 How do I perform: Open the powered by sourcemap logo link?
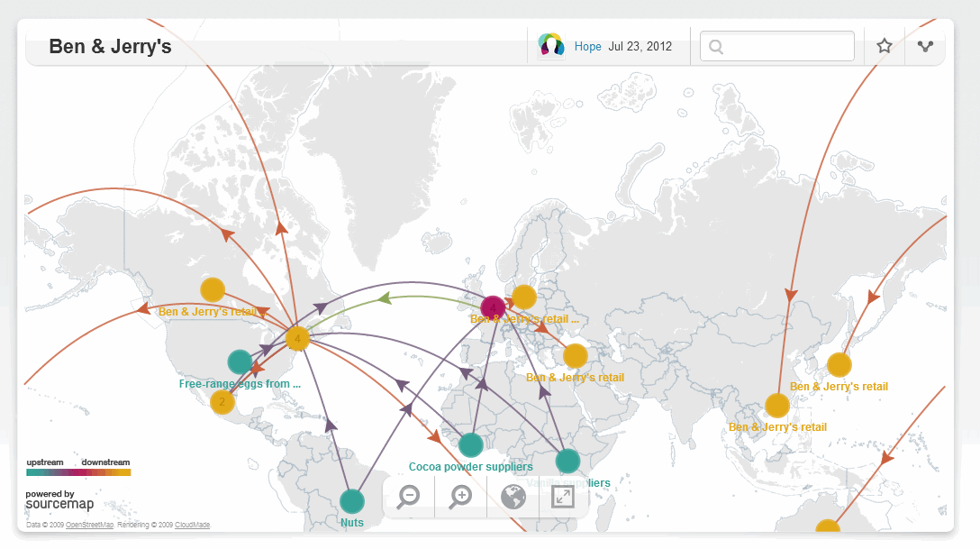point(59,500)
